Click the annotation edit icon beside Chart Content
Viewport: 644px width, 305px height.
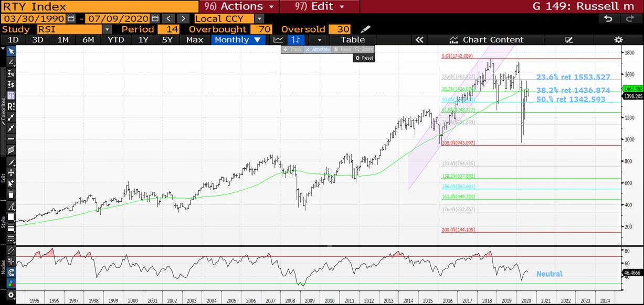[569, 40]
